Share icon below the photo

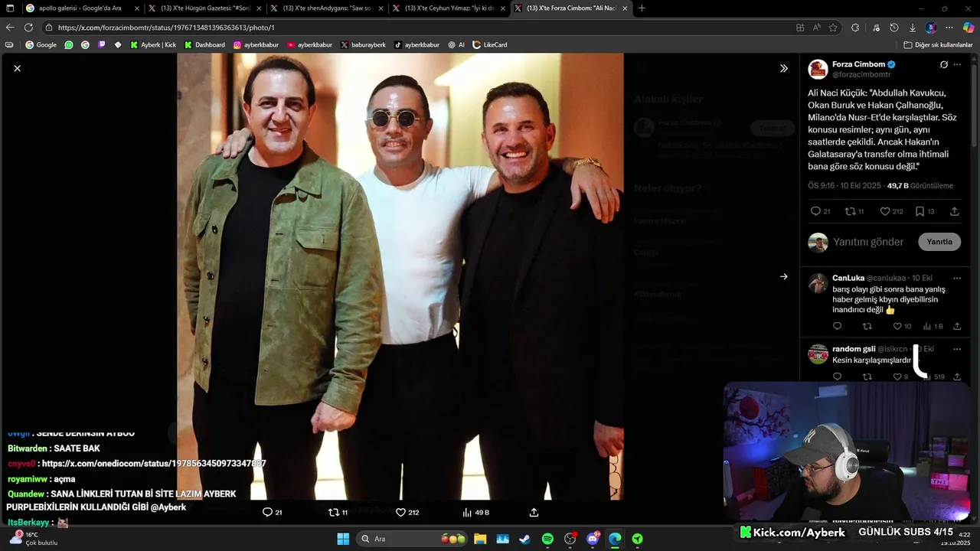(534, 512)
